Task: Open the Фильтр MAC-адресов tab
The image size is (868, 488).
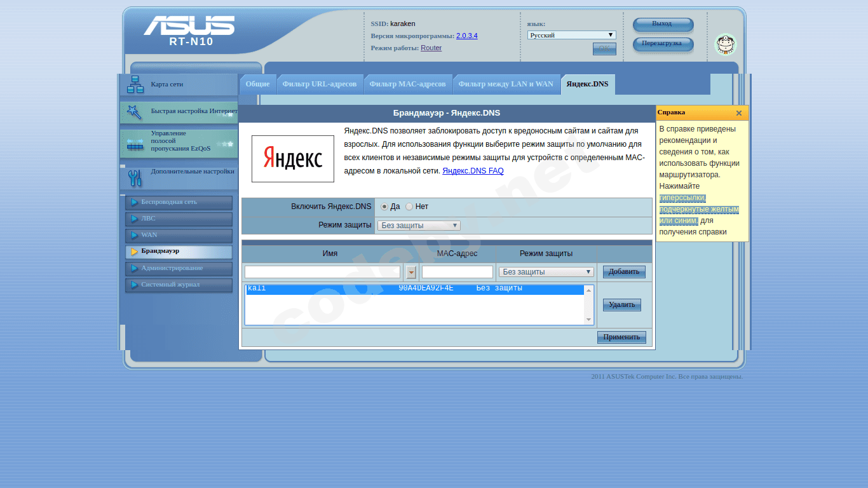Action: pyautogui.click(x=407, y=84)
